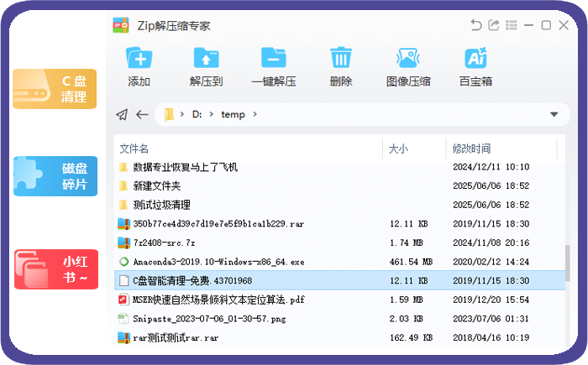
Task: Expand chevron after temp in path
Action: click(255, 114)
